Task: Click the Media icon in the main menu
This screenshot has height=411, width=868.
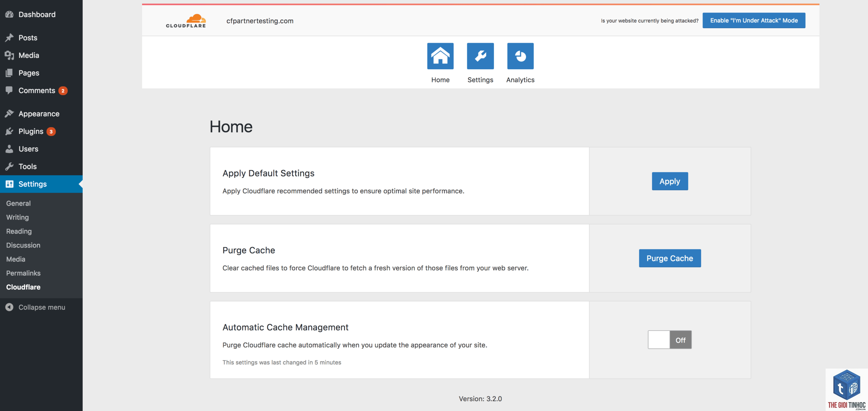Action: pyautogui.click(x=9, y=55)
